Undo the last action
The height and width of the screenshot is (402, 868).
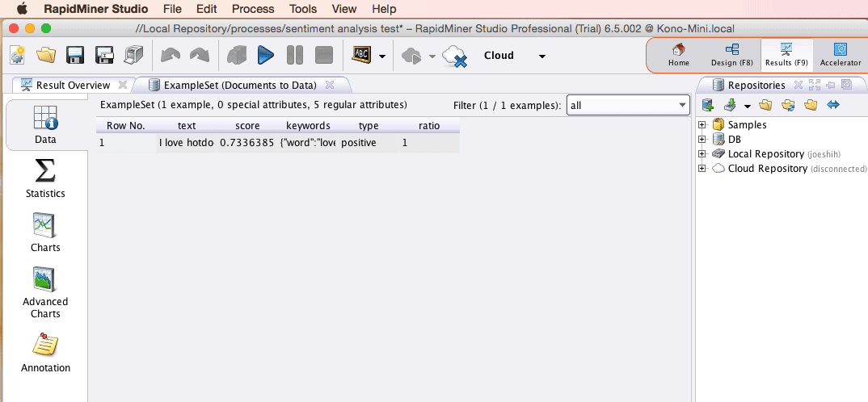pyautogui.click(x=171, y=56)
